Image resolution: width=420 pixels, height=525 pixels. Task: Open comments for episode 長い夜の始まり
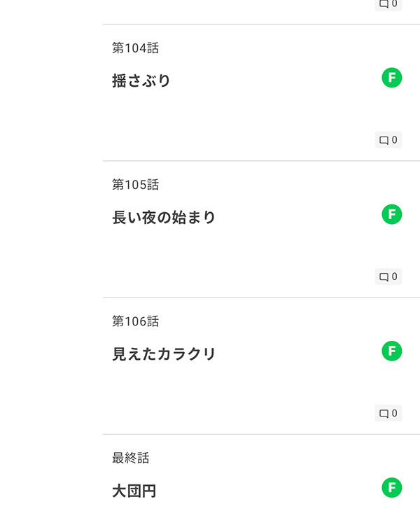[388, 276]
